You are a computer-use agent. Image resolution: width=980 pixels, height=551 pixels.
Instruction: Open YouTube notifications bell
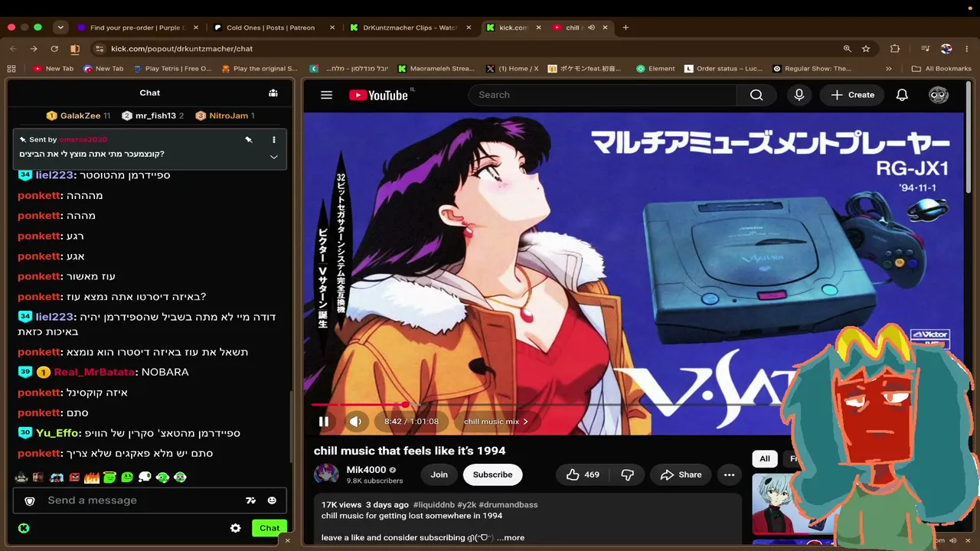[x=902, y=95]
